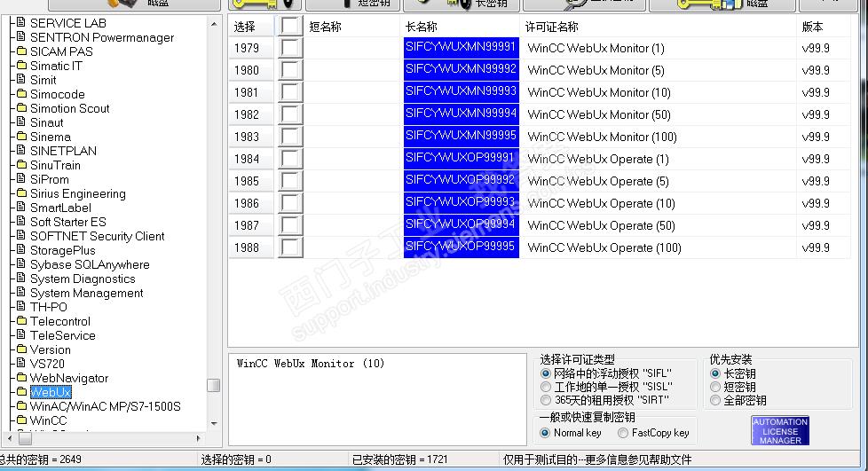Select the 365-day rental "SIRT" option
The width and height of the screenshot is (868, 471).
(x=546, y=400)
